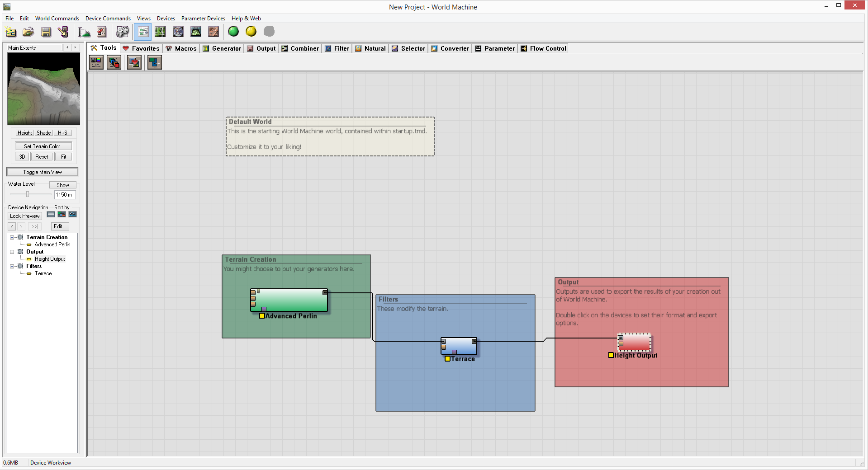Click the Set Terrain Color button
The height and width of the screenshot is (470, 868).
[43, 146]
